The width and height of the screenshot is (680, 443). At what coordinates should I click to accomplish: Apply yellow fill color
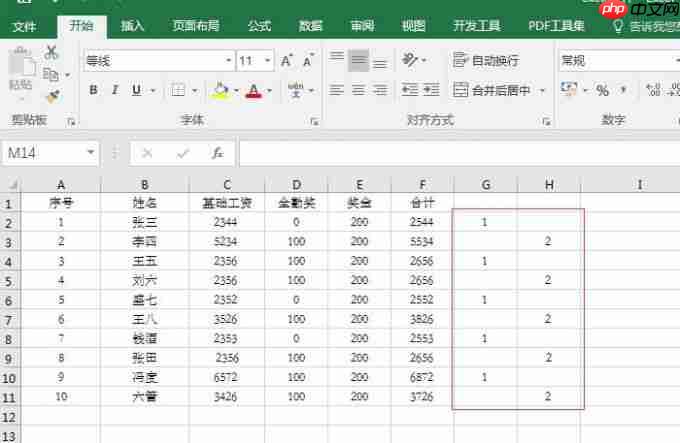(x=220, y=90)
